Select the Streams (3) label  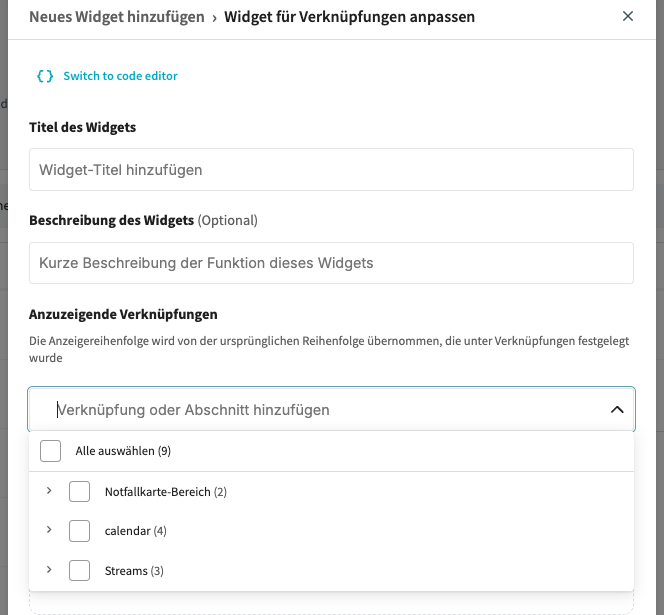pyautogui.click(x=134, y=571)
